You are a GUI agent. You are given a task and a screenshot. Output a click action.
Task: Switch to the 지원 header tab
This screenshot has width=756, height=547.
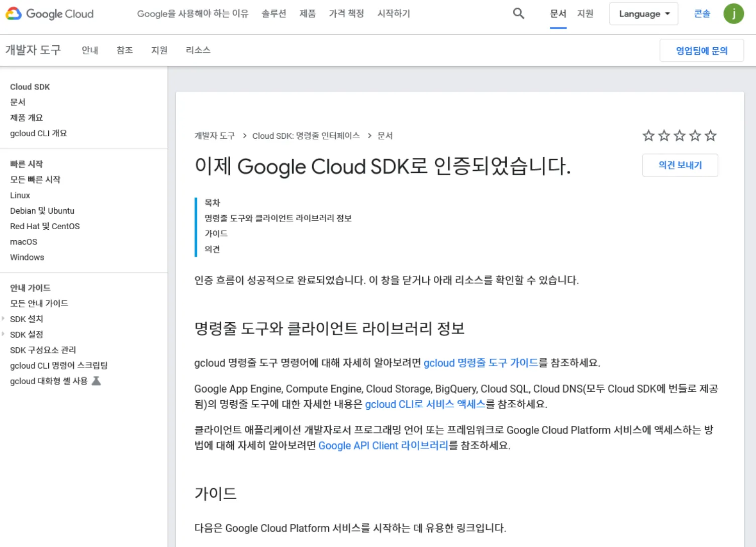(585, 14)
